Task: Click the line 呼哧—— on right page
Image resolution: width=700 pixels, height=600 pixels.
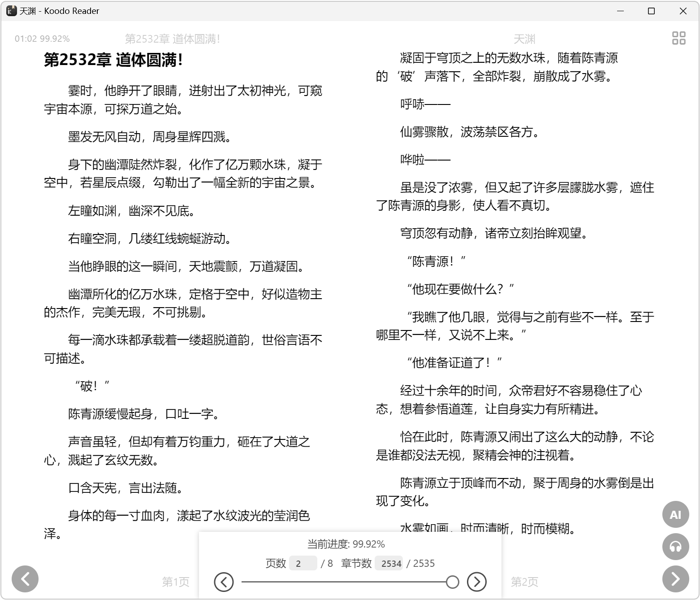Action: pos(425,104)
